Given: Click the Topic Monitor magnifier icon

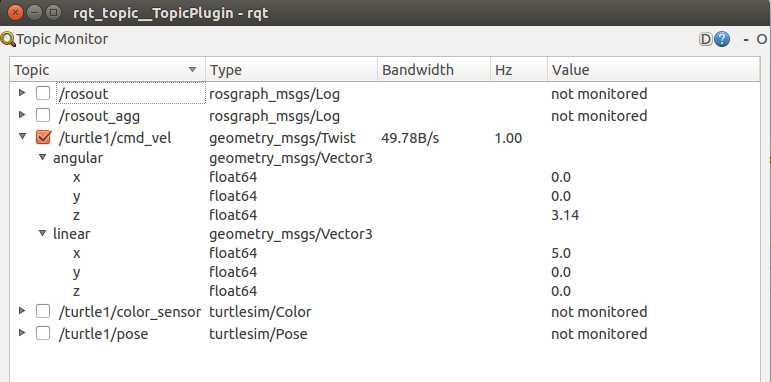Looking at the screenshot, I should coord(8,39).
